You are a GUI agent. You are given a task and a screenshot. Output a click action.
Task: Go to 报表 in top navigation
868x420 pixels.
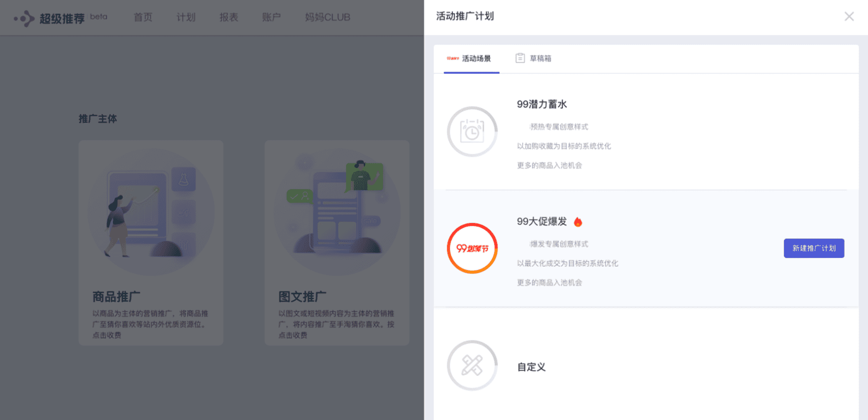[229, 17]
